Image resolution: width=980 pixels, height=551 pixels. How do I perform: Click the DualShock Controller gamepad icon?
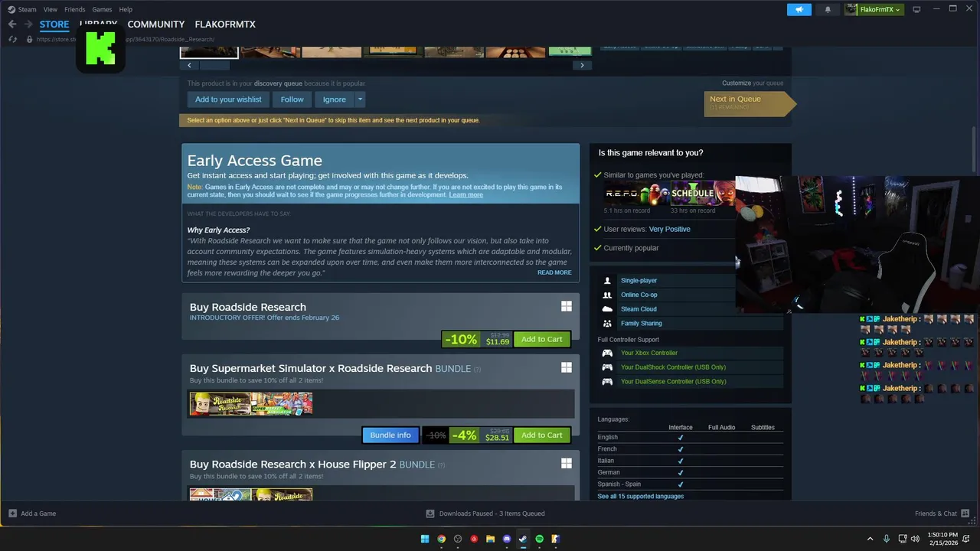(607, 367)
